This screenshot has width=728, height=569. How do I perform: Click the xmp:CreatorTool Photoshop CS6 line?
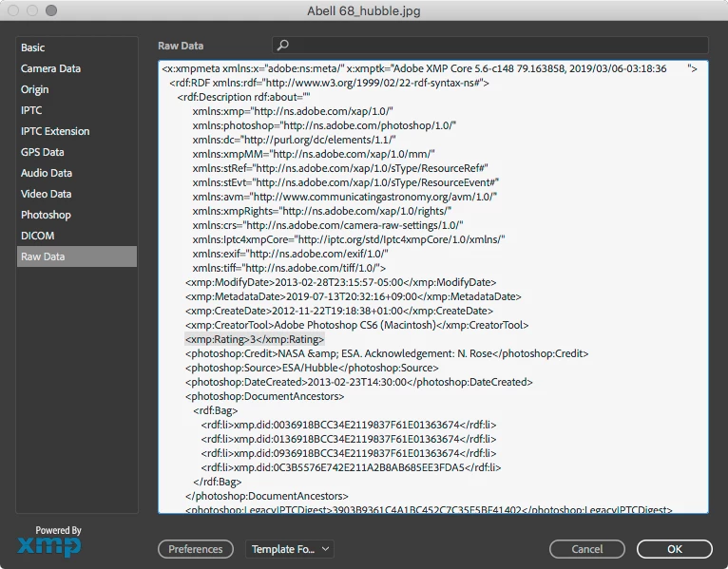click(x=357, y=325)
